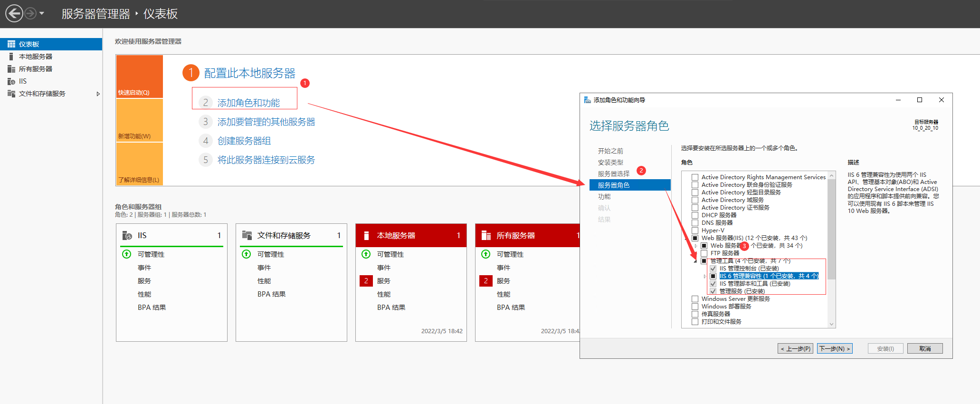This screenshot has height=404, width=980.
Task: Click the 创建服务器组 link
Action: coord(244,141)
